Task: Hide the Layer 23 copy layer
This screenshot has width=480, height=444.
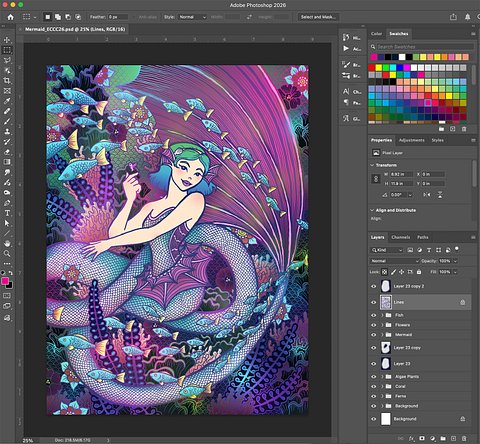Action: (374, 348)
